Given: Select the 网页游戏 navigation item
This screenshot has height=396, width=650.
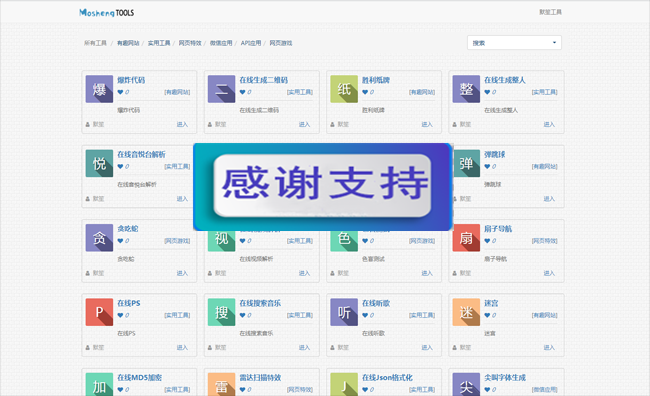Looking at the screenshot, I should point(281,43).
